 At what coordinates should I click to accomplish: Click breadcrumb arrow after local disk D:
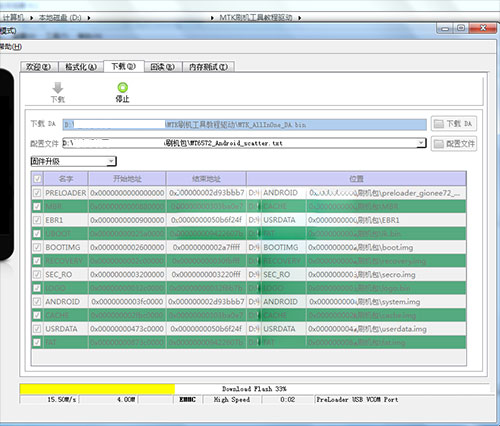(89, 18)
